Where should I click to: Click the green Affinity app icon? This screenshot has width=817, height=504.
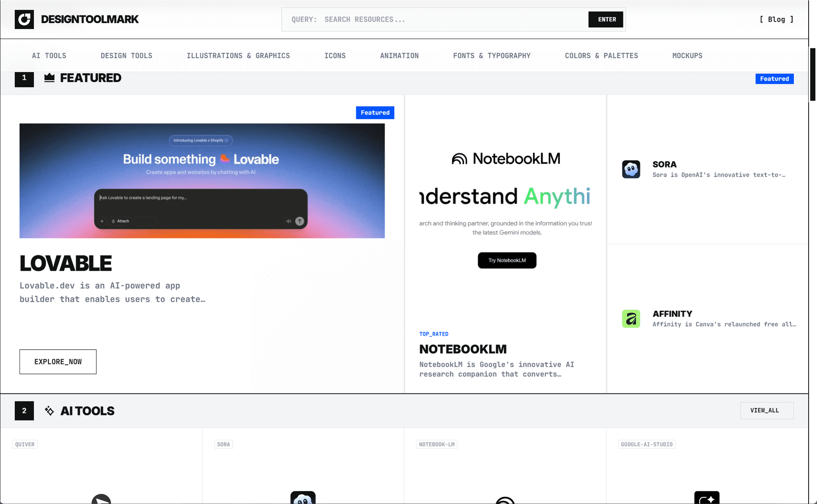click(631, 318)
